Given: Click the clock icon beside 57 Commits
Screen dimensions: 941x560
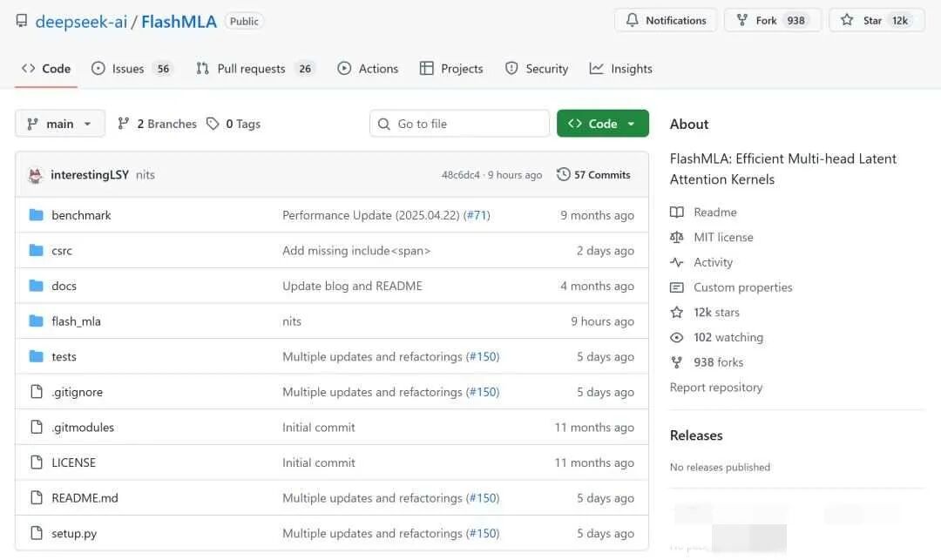Looking at the screenshot, I should coord(563,174).
